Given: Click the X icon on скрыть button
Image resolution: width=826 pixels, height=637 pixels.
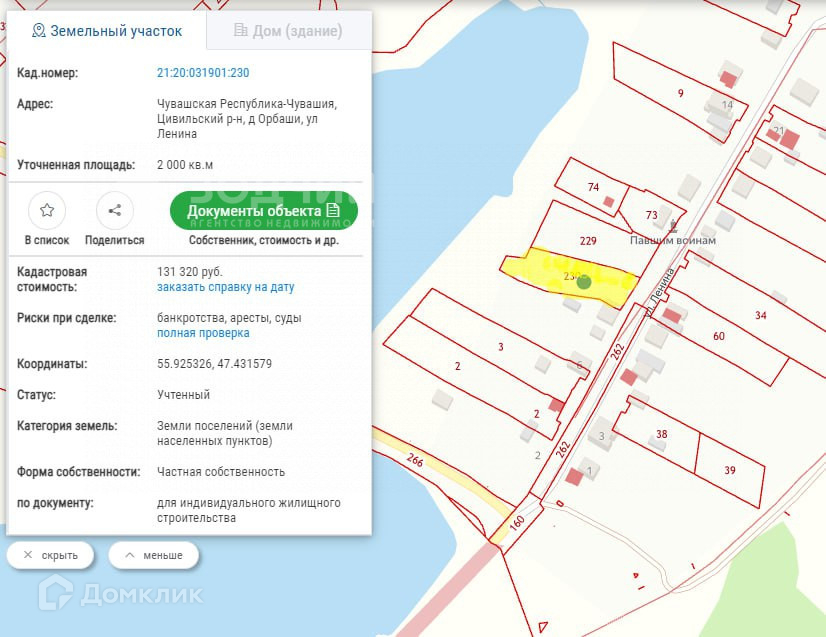Looking at the screenshot, I should tap(28, 555).
